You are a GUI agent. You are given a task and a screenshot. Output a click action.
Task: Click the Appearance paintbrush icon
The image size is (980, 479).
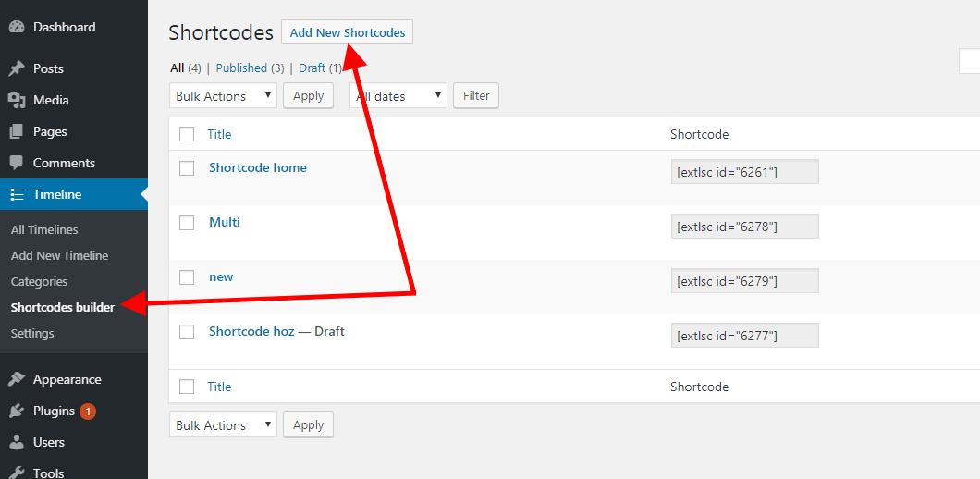point(17,379)
